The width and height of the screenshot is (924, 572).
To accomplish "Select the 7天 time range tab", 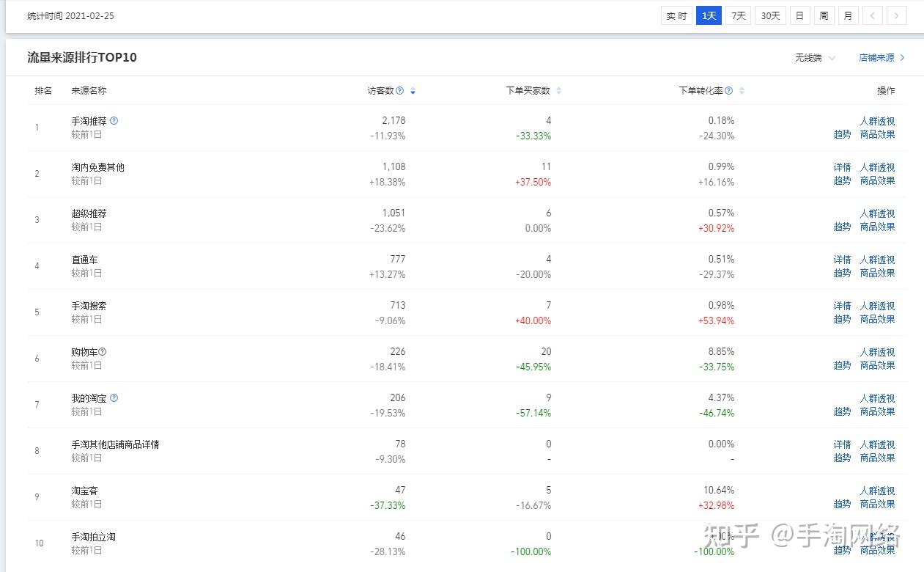I will point(739,15).
